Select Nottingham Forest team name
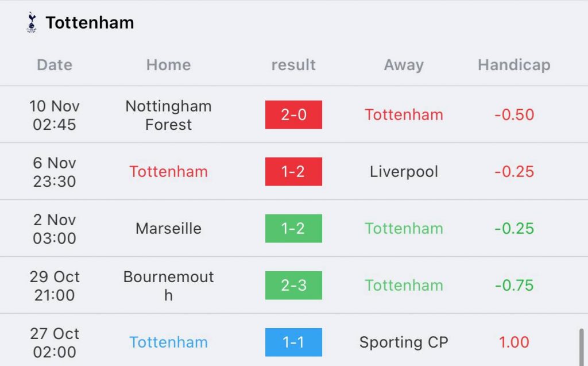The width and height of the screenshot is (588, 366). pos(168,115)
